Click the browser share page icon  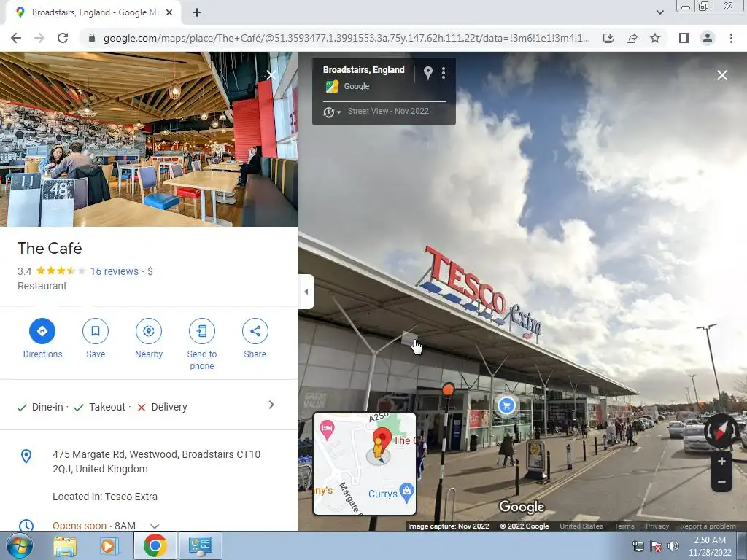pyautogui.click(x=632, y=38)
